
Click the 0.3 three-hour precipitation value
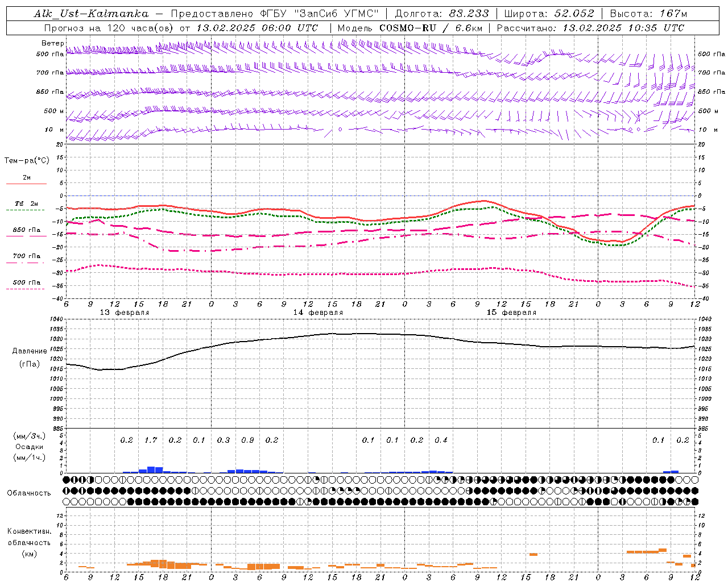point(224,440)
